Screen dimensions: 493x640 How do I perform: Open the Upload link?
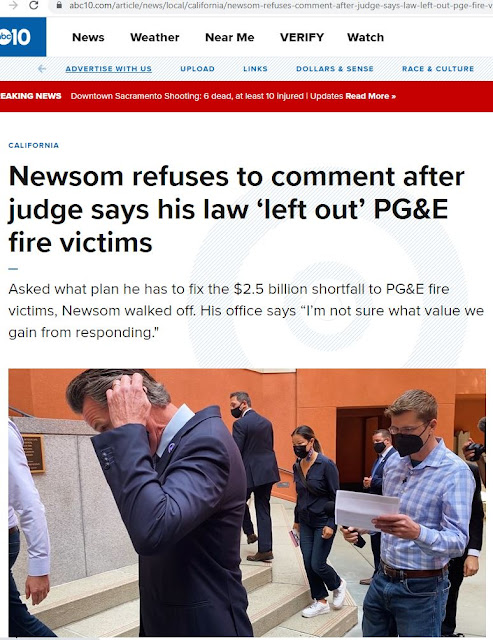pos(198,69)
